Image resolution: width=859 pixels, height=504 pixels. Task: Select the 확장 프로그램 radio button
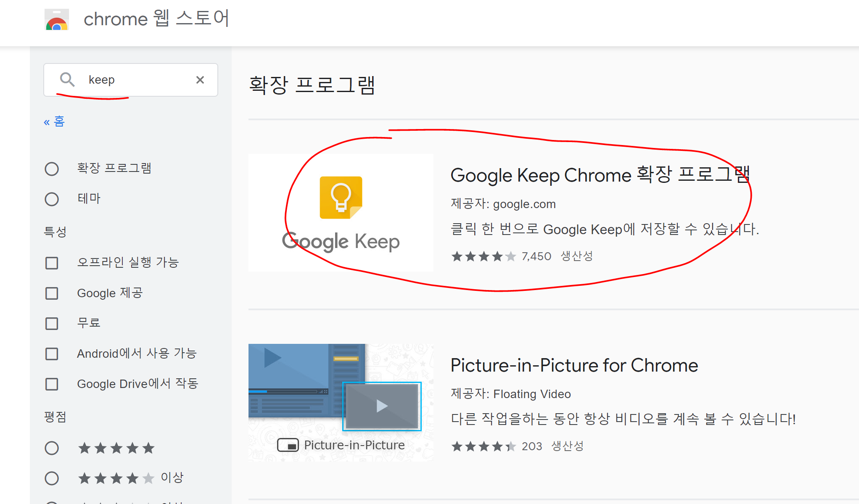coord(52,169)
